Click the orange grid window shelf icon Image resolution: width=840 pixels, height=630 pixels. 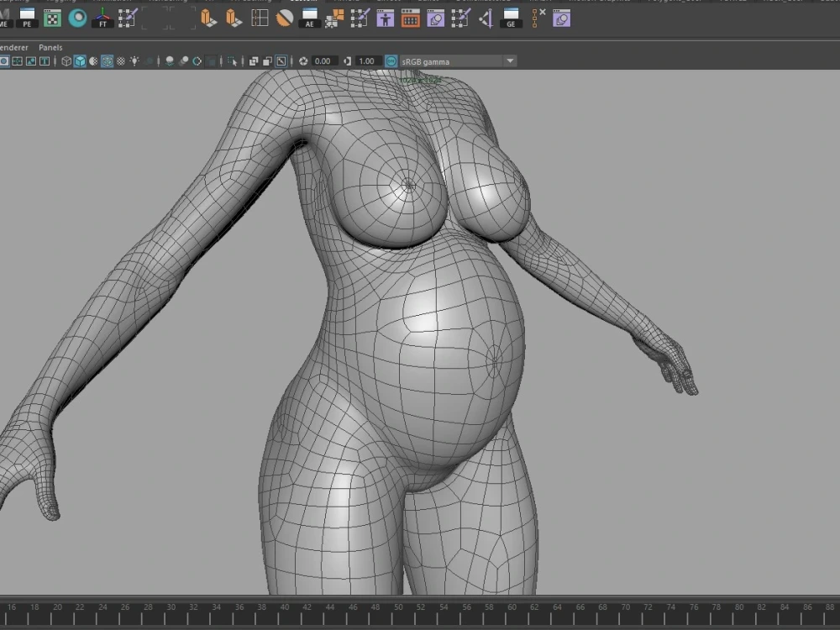(411, 18)
